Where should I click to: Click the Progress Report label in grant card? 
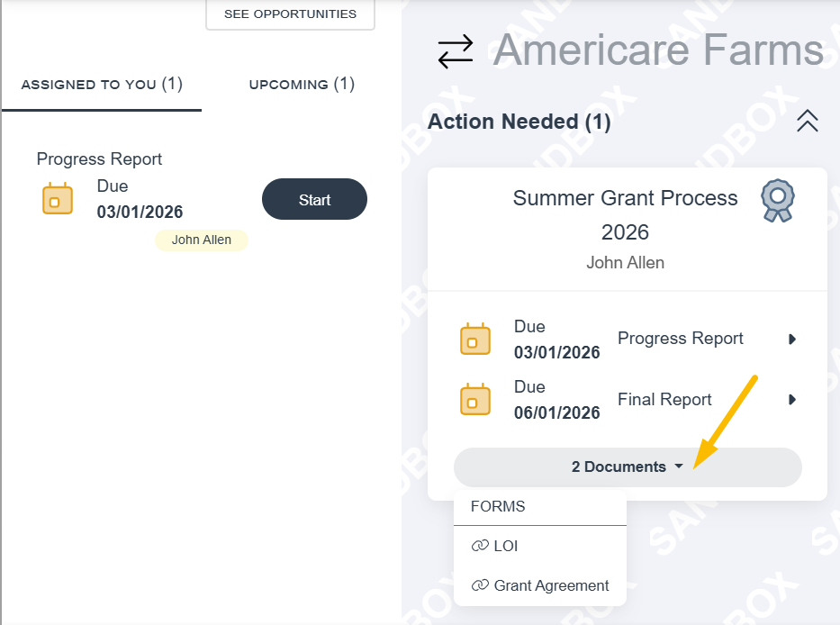point(681,339)
